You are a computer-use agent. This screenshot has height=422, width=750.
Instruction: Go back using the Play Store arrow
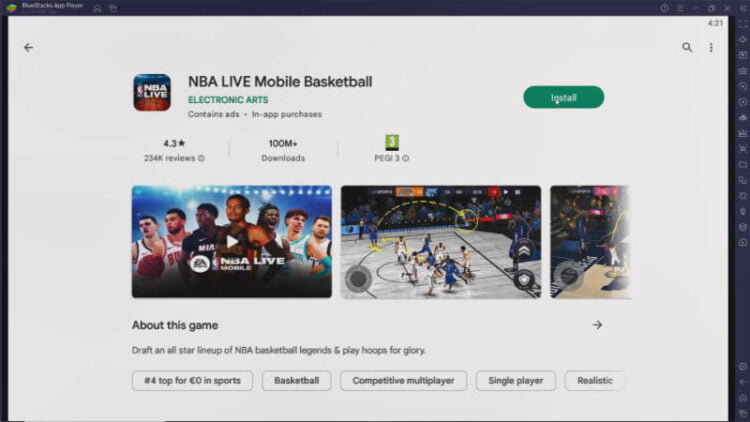[29, 47]
